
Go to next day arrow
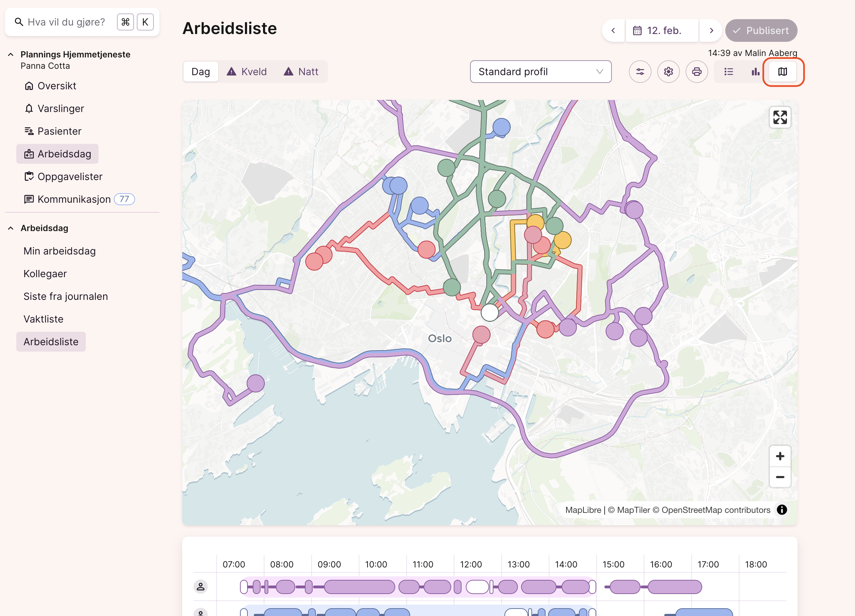tap(711, 30)
